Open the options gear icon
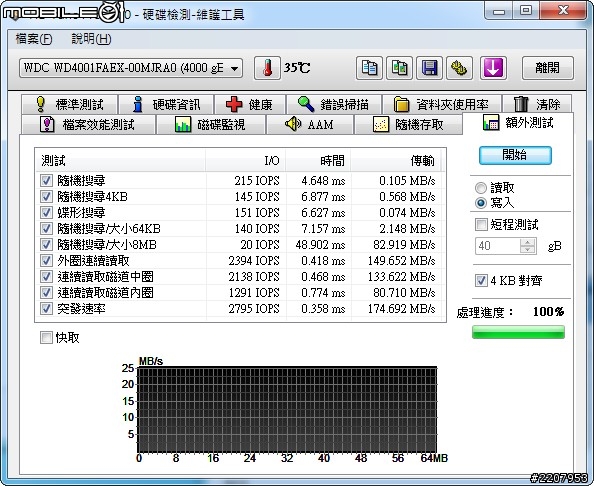Screen dimensions: 594x486 coord(459,68)
